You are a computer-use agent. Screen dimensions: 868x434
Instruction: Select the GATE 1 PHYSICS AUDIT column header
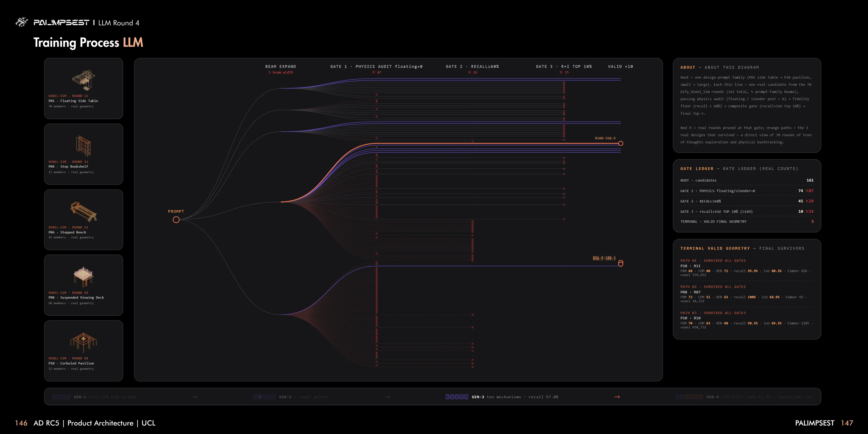pyautogui.click(x=376, y=67)
